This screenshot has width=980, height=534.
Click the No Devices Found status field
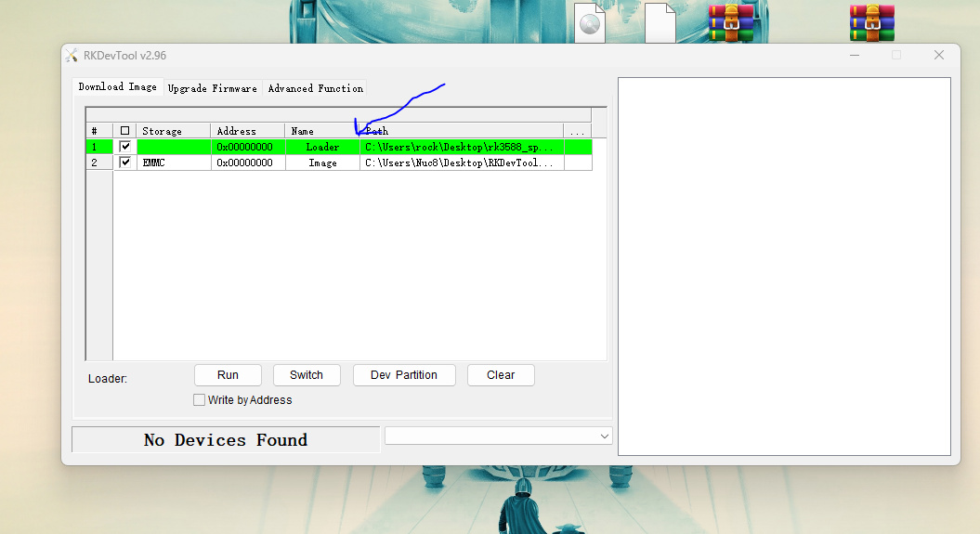[226, 439]
